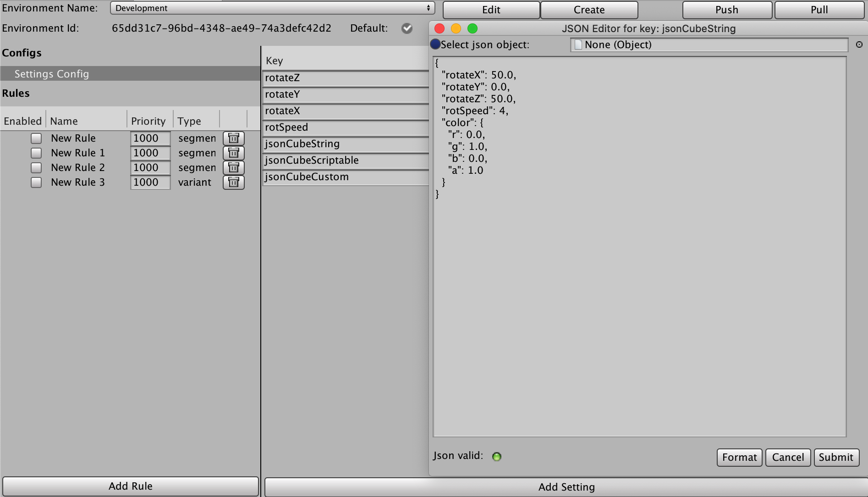
Task: Delete "New Rule 1" using its trash icon
Action: point(233,153)
